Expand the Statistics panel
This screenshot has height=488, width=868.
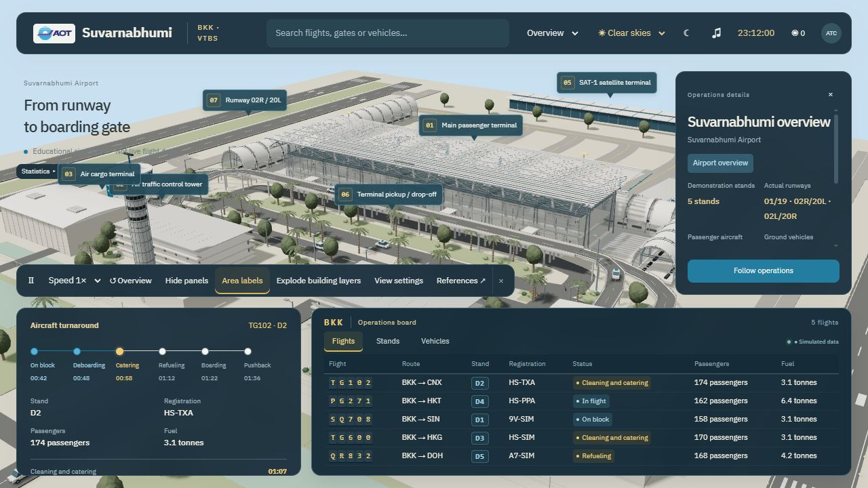(x=38, y=171)
